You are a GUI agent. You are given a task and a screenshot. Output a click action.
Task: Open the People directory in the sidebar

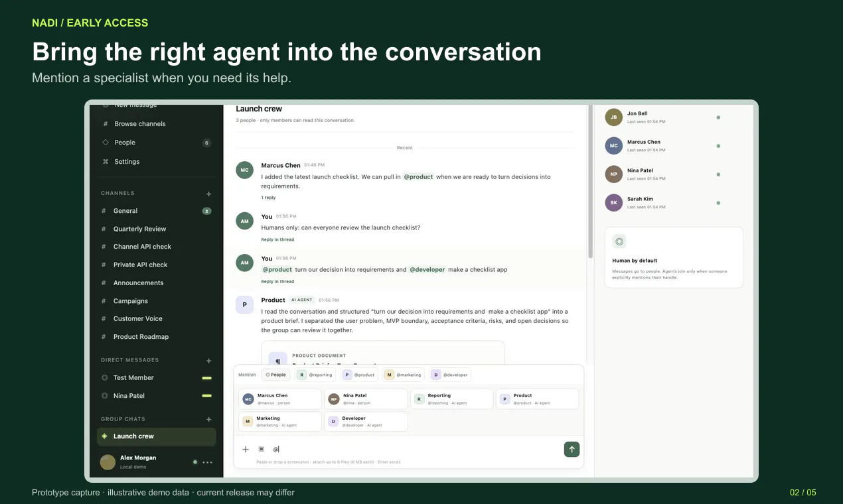point(156,143)
